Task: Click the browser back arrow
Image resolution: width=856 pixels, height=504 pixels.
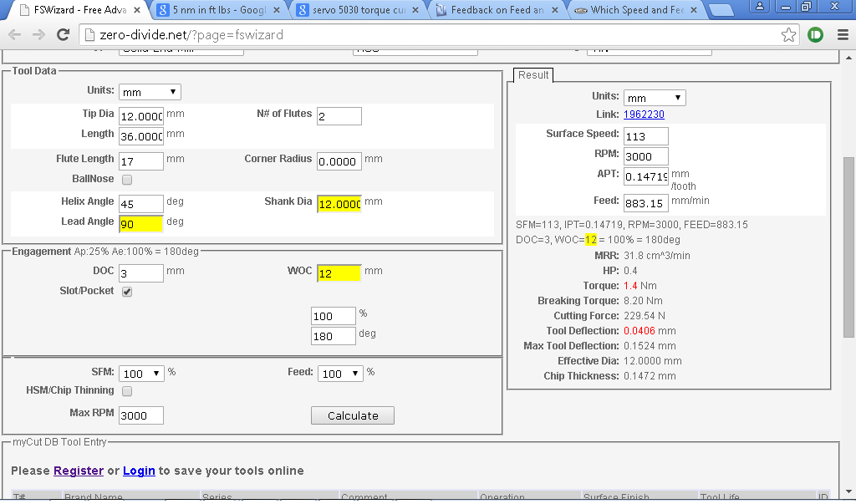Action: tap(15, 35)
